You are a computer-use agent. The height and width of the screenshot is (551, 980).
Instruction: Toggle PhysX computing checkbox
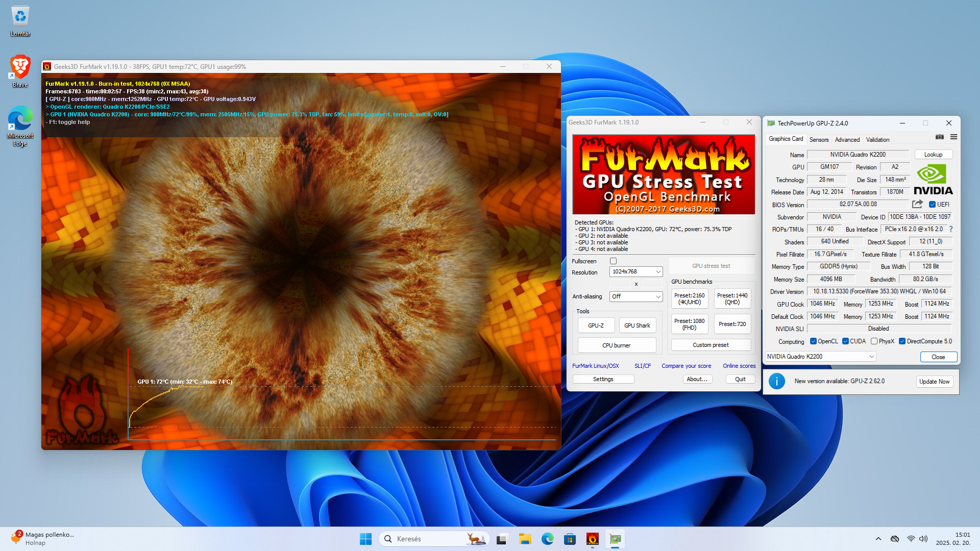pyautogui.click(x=874, y=341)
